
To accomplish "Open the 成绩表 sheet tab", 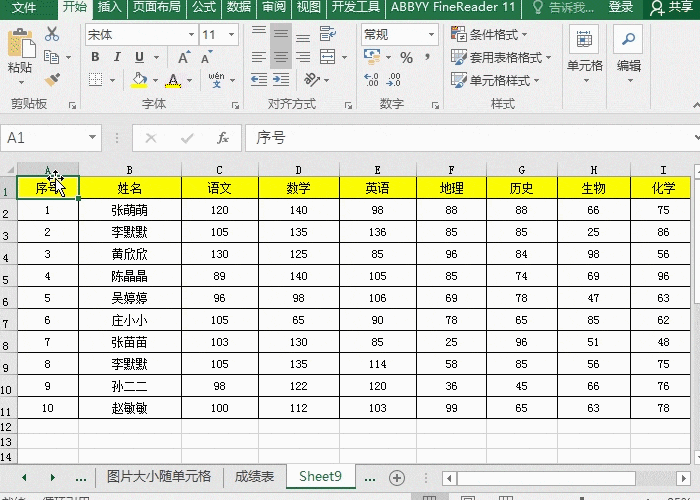I will pos(254,477).
